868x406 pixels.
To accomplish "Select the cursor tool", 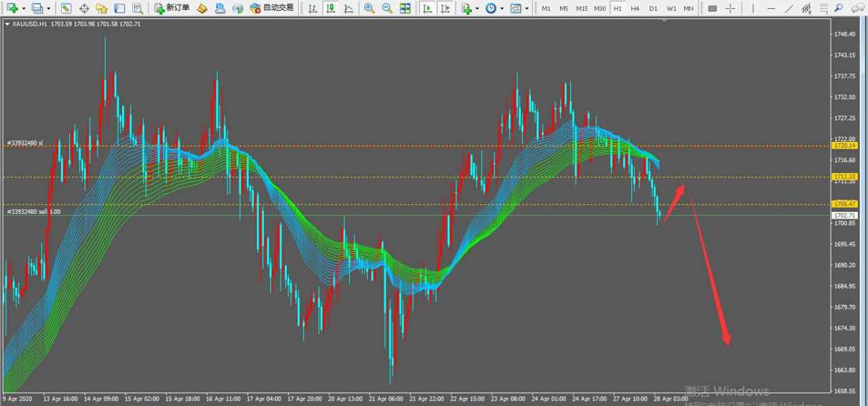I will [x=712, y=8].
